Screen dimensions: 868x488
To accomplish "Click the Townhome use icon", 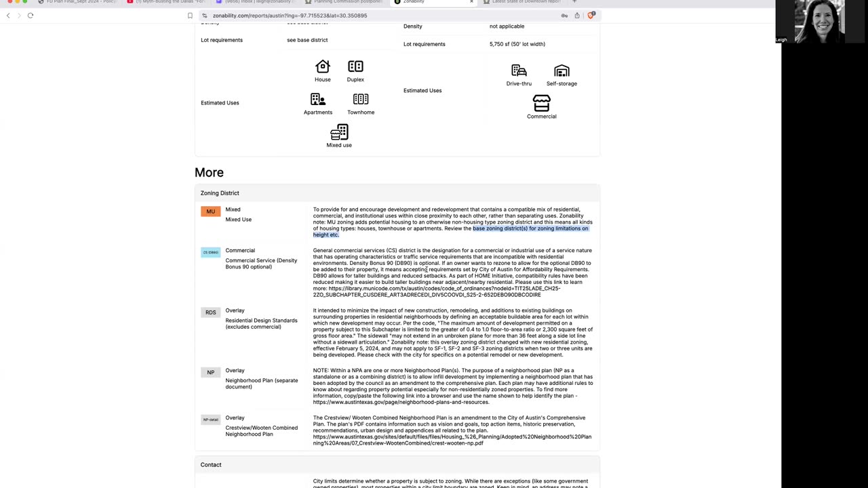I will tap(361, 100).
